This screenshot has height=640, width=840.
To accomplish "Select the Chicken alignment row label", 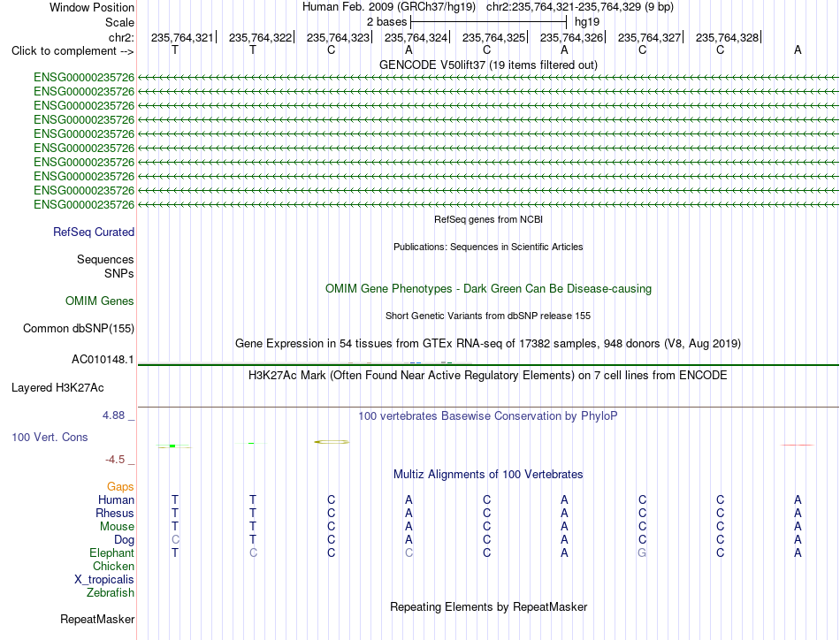I will click(x=113, y=566).
